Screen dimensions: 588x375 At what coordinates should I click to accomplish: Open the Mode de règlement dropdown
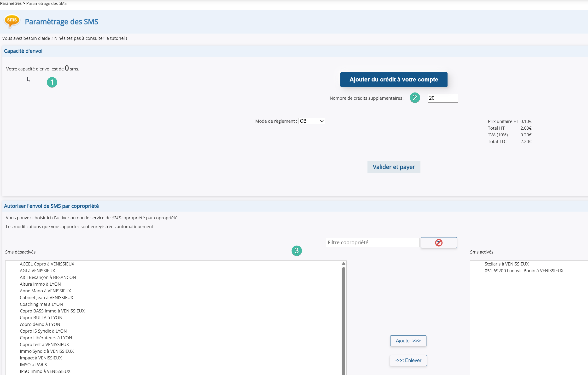click(x=311, y=121)
